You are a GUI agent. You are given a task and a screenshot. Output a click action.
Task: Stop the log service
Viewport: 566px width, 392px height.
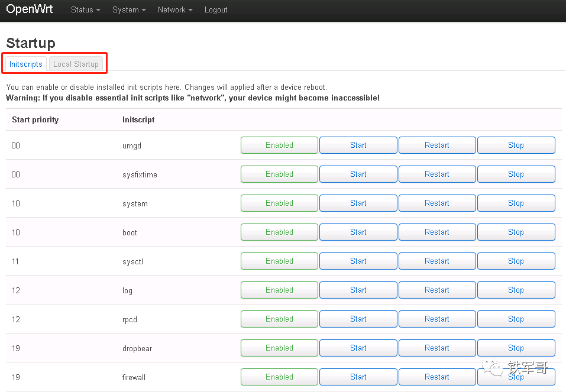(x=516, y=290)
